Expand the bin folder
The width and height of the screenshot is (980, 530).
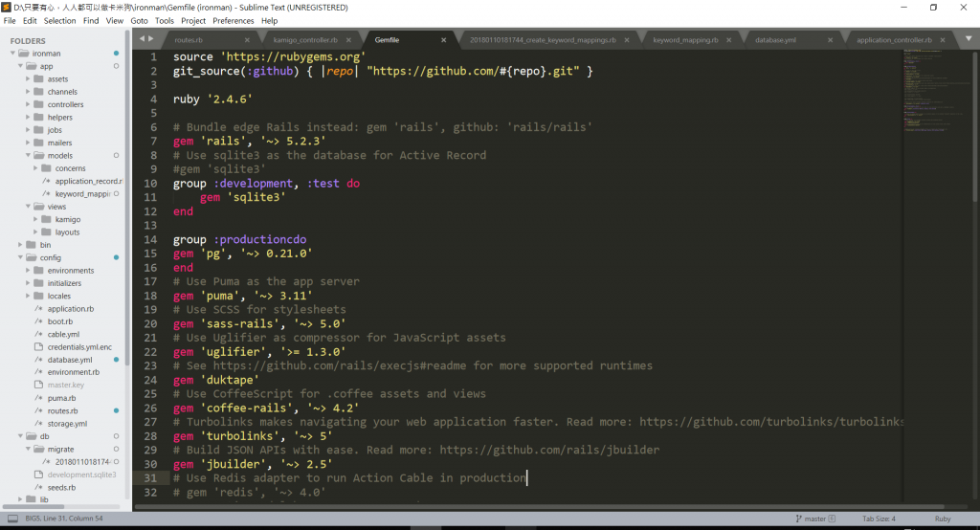tap(20, 244)
